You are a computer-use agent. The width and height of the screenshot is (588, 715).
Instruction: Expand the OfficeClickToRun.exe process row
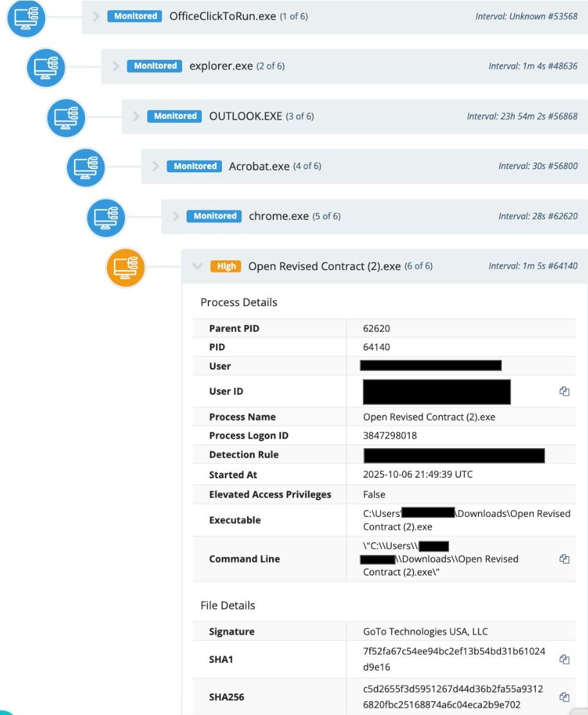pos(96,16)
